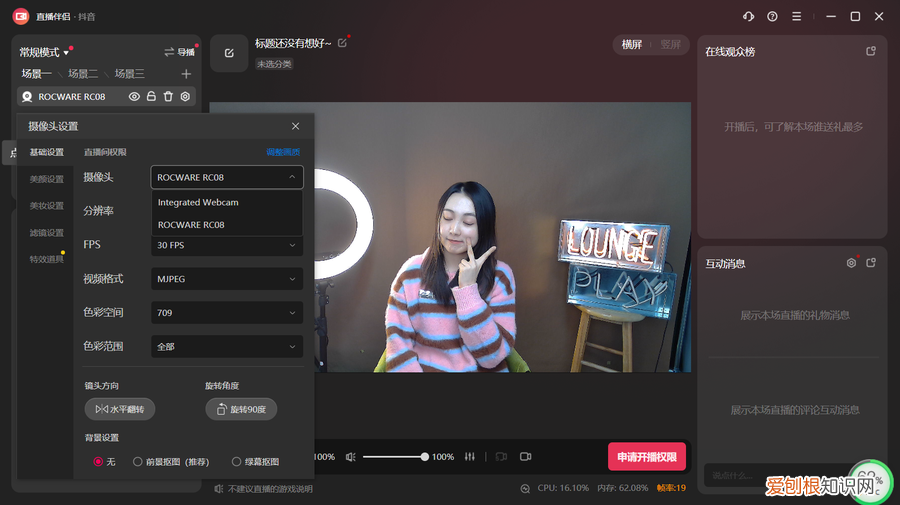This screenshot has height=505, width=900.
Task: Edit the stream title pencil icon
Action: click(342, 43)
